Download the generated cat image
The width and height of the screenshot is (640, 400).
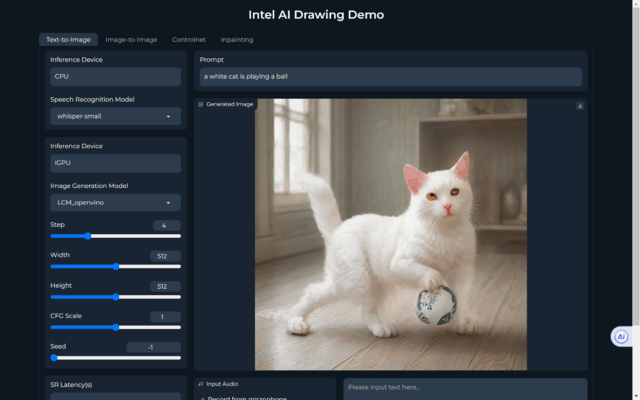(x=580, y=106)
